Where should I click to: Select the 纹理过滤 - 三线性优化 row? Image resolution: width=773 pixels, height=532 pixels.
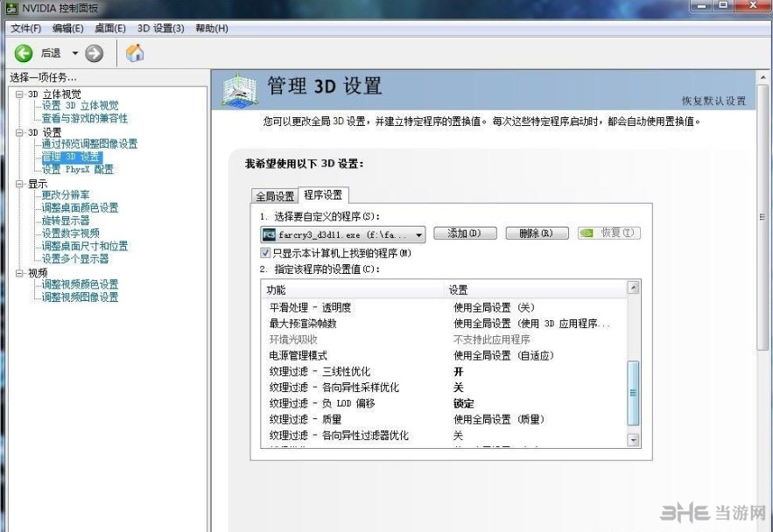444,371
